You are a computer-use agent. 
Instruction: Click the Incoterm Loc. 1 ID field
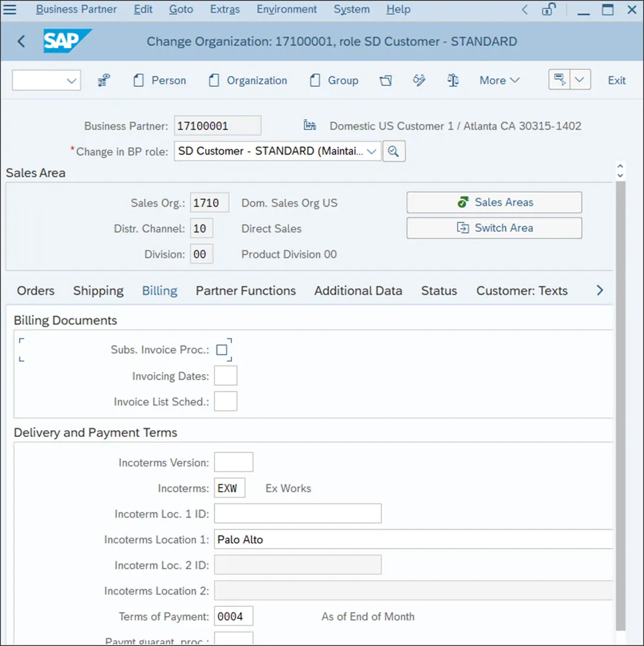pos(298,513)
